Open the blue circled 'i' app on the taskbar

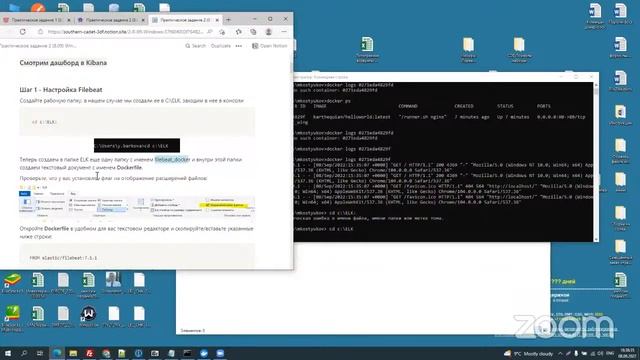click(x=138, y=353)
